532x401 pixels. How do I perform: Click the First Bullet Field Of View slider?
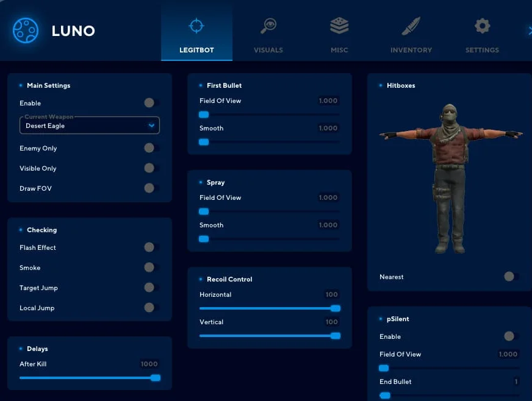tap(269, 115)
